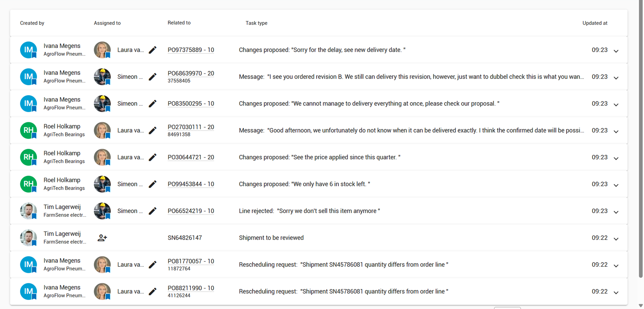Click Task type column header
This screenshot has width=644, height=309.
coord(256,23)
